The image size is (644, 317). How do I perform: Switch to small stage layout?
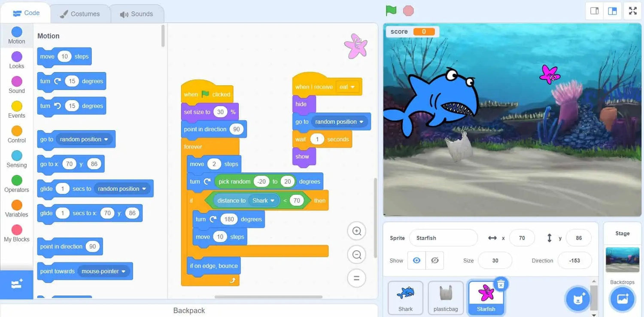pos(595,11)
